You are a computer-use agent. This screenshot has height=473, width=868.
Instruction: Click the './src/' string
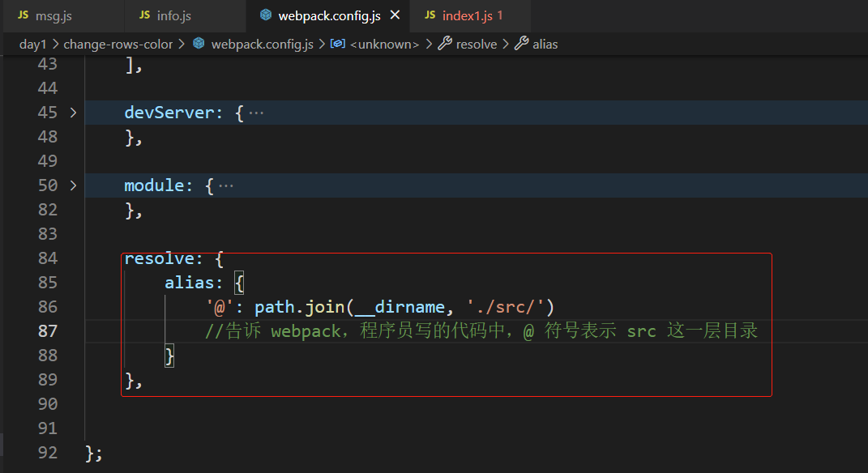(x=505, y=307)
